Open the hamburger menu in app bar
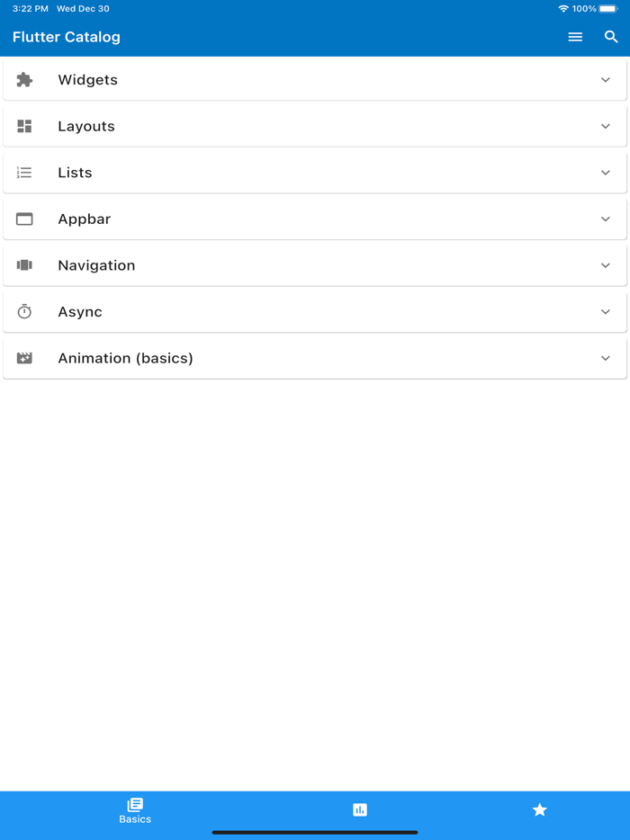The width and height of the screenshot is (630, 840). pyautogui.click(x=575, y=37)
